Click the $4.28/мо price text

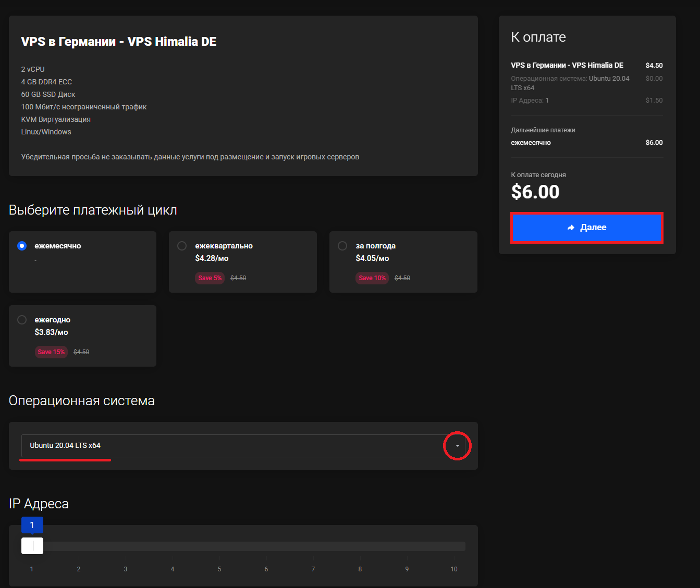pos(212,258)
